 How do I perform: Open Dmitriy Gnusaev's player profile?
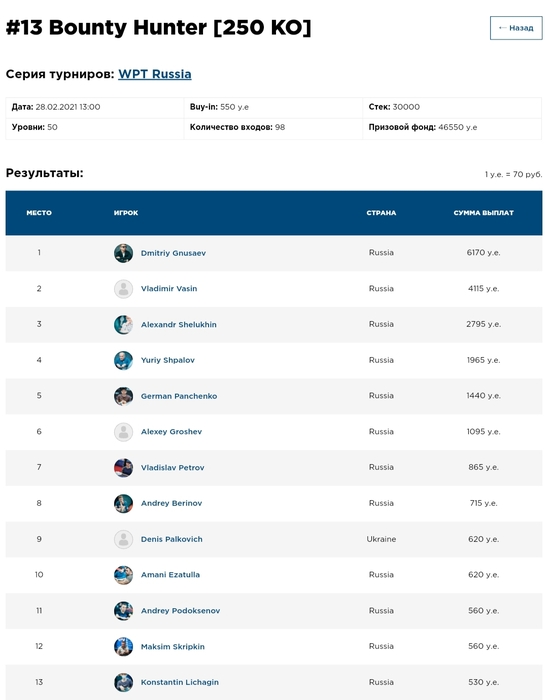[173, 253]
